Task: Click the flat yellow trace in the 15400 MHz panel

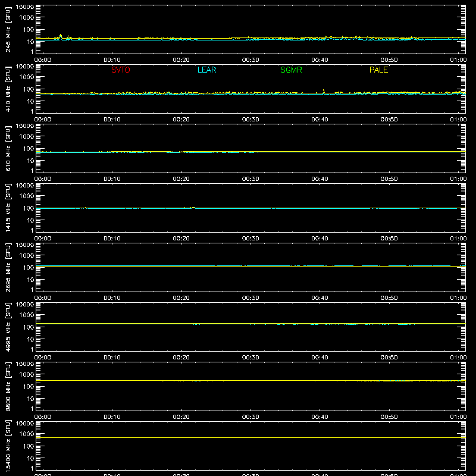Action: pyautogui.click(x=250, y=437)
